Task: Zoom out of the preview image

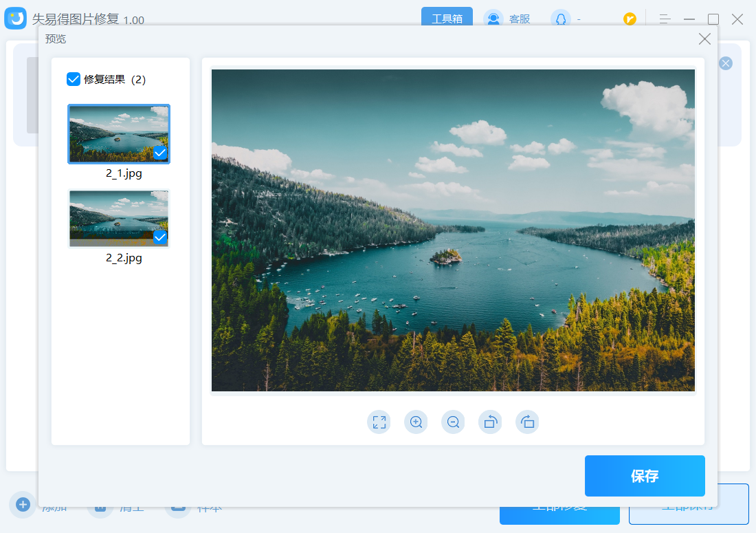Action: (x=453, y=422)
